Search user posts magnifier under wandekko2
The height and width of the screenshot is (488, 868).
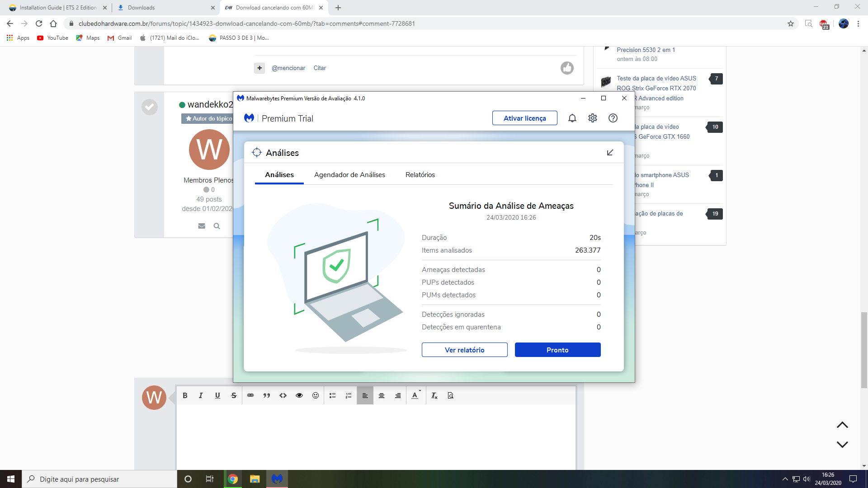click(x=217, y=226)
